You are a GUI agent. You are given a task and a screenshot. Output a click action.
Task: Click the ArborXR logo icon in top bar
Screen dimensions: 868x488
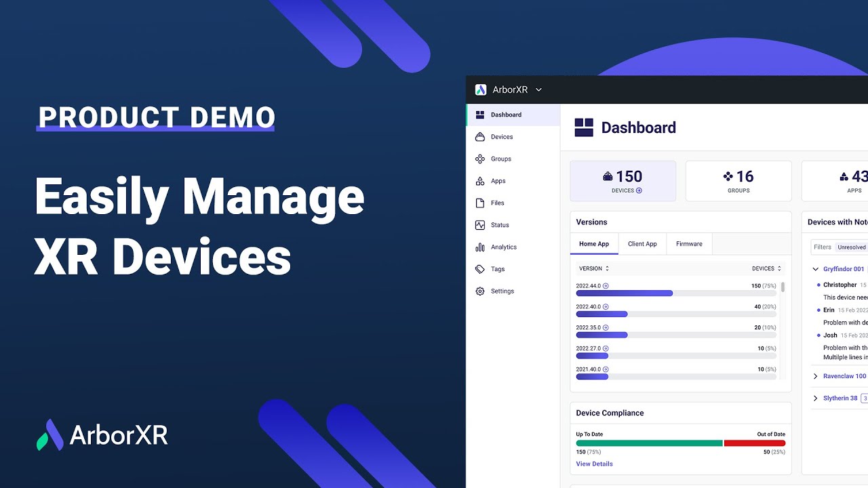(481, 89)
